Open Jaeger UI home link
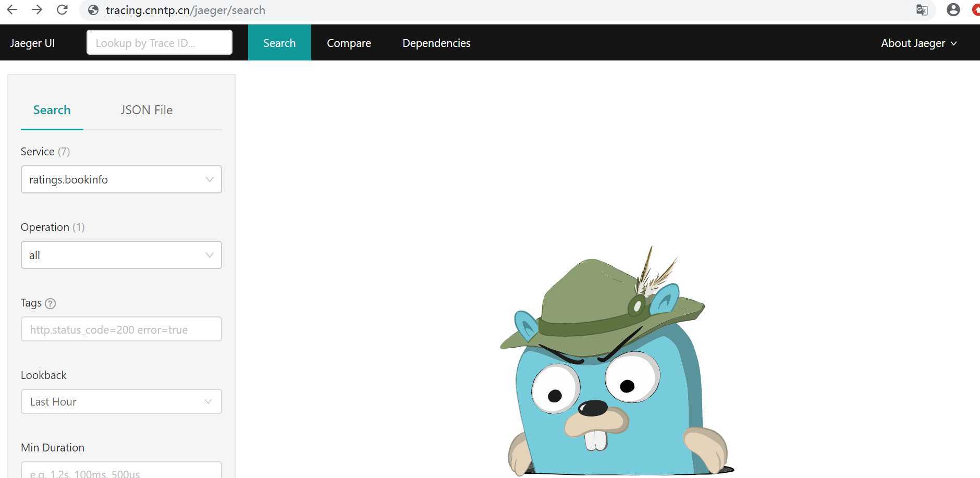980x478 pixels. 32,43
